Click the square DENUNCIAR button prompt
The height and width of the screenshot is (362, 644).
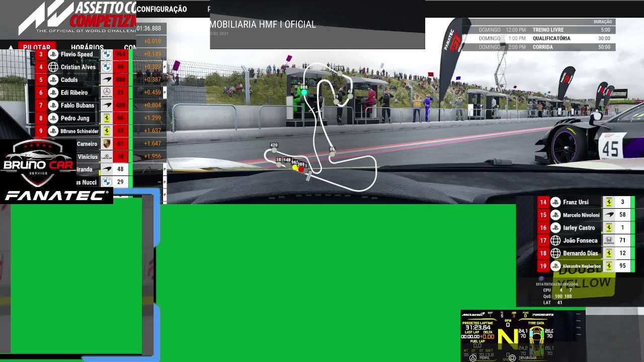[x=523, y=358]
